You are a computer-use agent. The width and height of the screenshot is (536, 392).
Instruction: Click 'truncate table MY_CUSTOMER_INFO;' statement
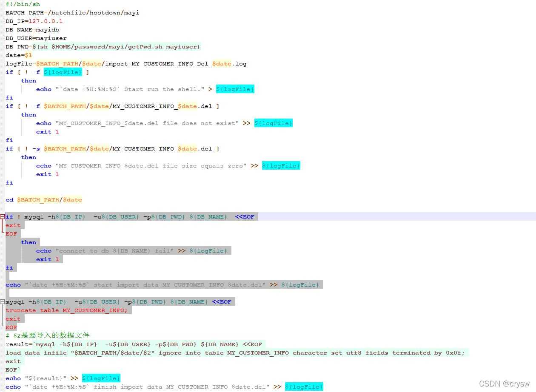click(x=66, y=310)
